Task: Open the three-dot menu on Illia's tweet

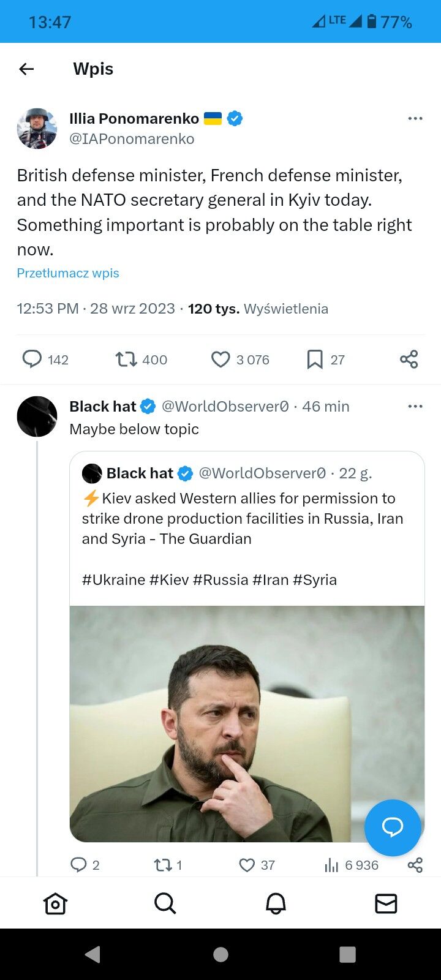Action: pyautogui.click(x=415, y=118)
